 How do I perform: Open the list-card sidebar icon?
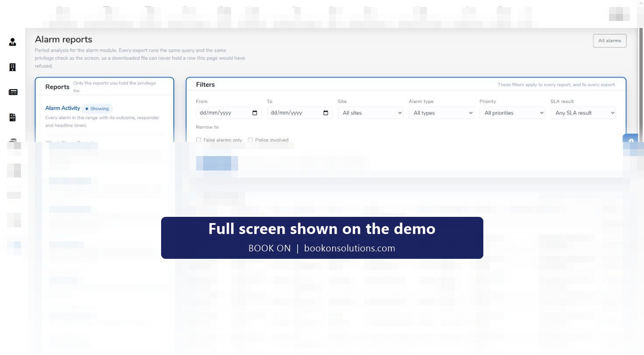[x=13, y=92]
